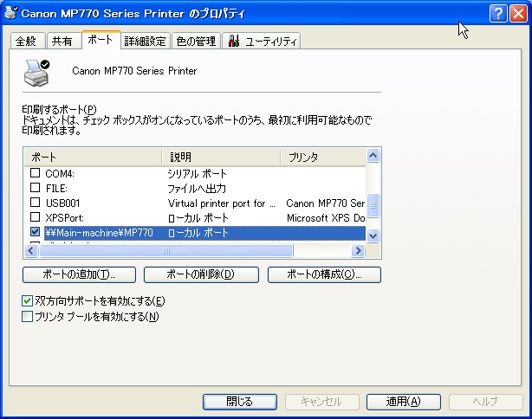Screen dimensions: 532x419
Task: Click the Virtual printer port for description
Action: pyautogui.click(x=221, y=203)
